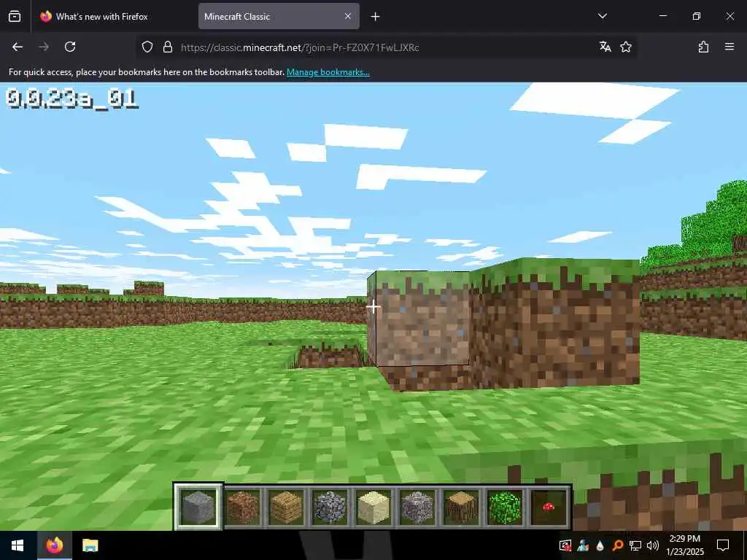
Task: Click the Firefox taskbar icon
Action: [x=54, y=545]
